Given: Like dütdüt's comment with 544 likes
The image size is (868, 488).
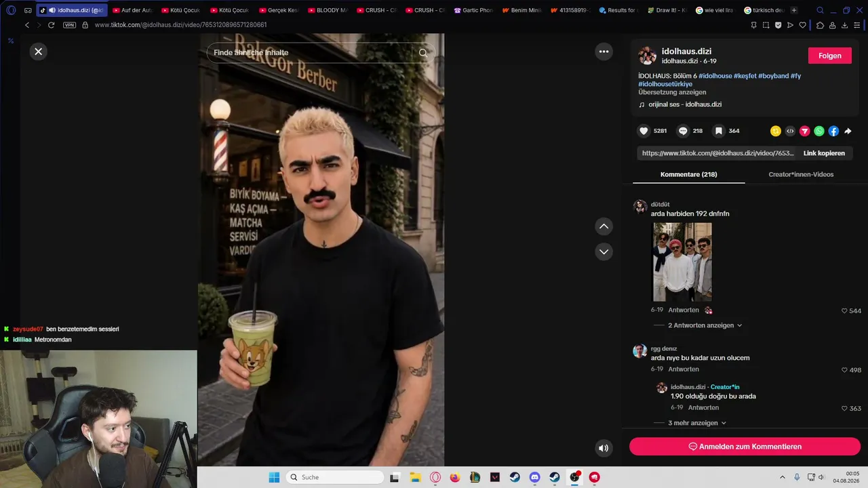Looking at the screenshot, I should tap(844, 311).
